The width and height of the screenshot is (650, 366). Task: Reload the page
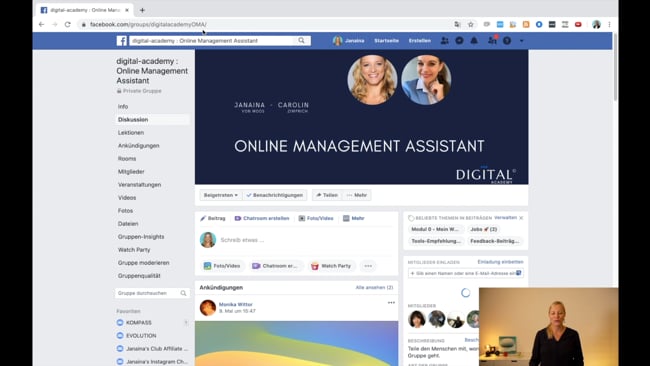tap(68, 24)
